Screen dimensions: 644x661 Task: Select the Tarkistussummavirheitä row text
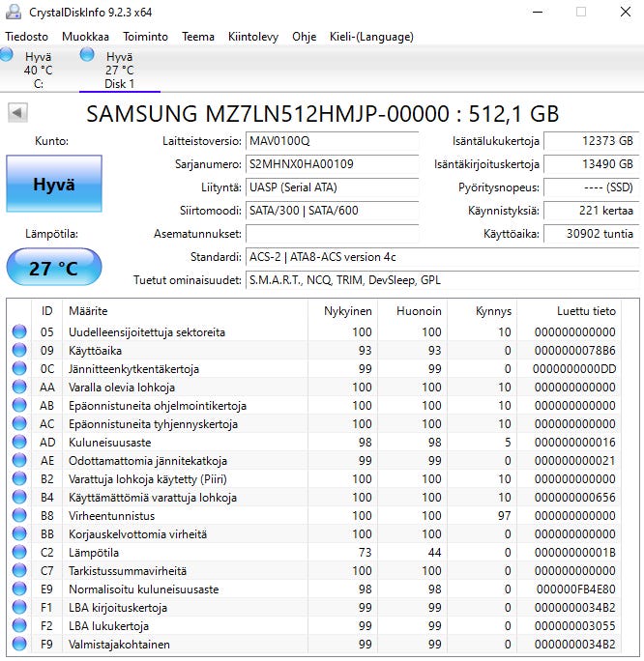coord(128,571)
